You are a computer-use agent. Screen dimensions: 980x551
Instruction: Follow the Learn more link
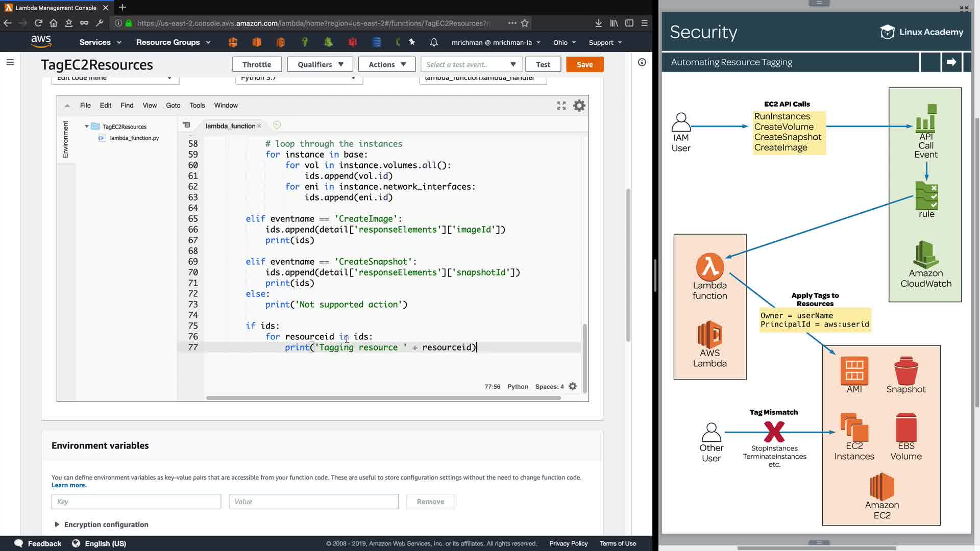coord(69,485)
